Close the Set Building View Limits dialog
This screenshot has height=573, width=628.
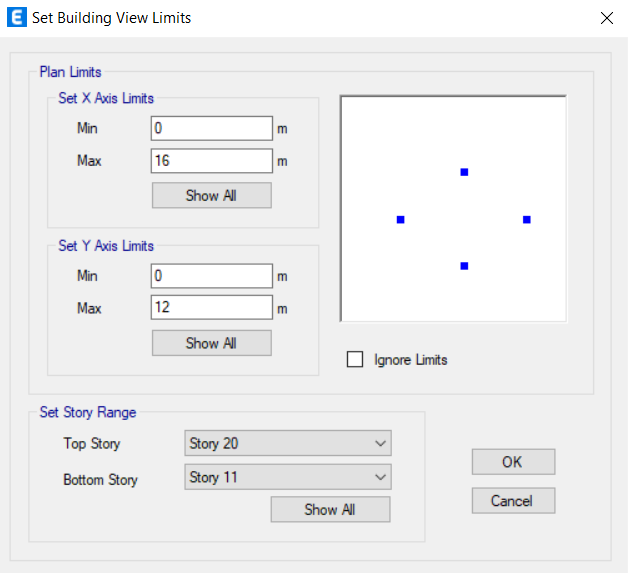pos(607,18)
